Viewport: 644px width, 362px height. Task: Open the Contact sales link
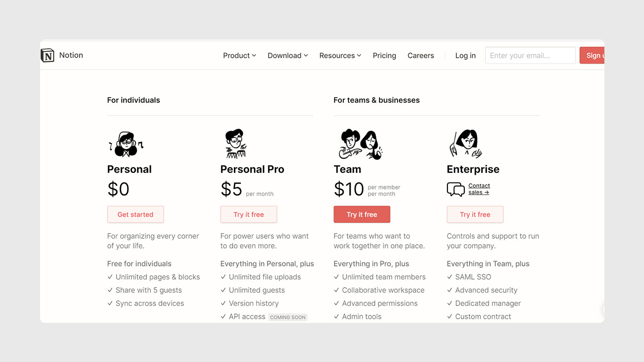point(479,189)
